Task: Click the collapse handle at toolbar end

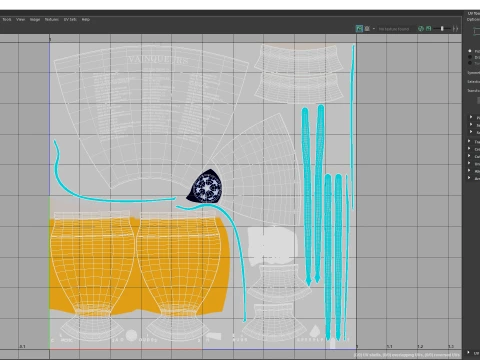Action: [x=455, y=29]
